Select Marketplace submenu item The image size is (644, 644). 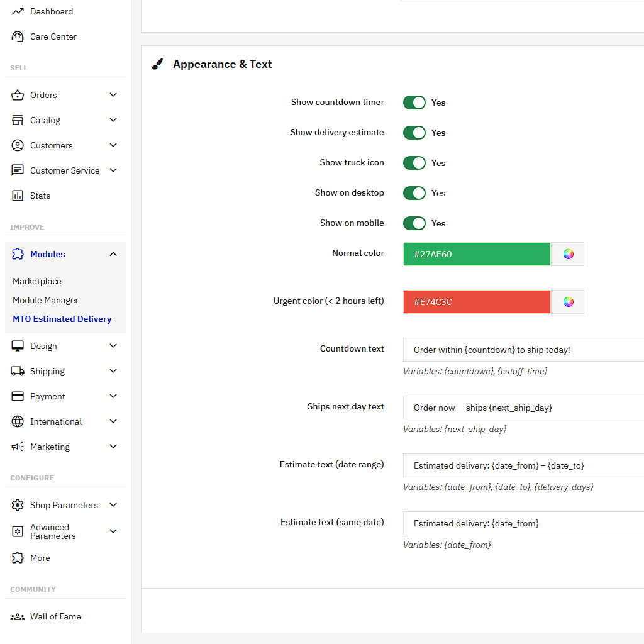[37, 281]
